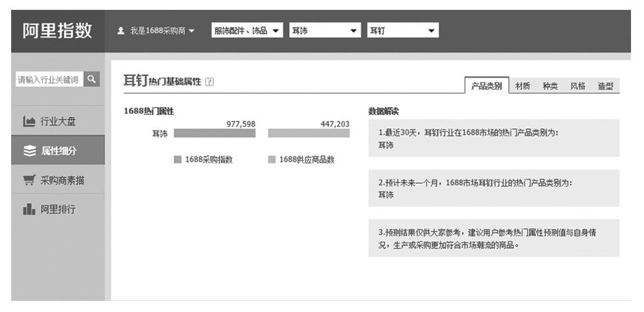The image size is (644, 312).
Task: Click the 预测结果仅供大家参考 note box
Action: point(494,238)
